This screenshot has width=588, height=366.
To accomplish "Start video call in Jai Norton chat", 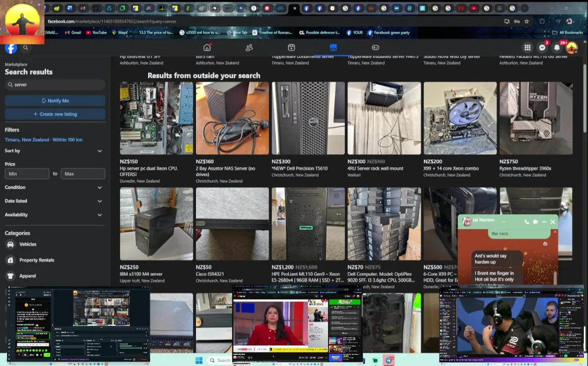I will click(x=536, y=222).
